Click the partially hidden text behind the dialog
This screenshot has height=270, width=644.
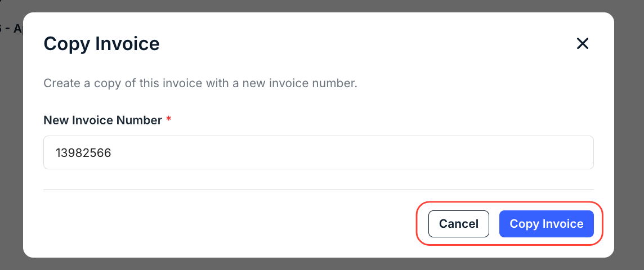tap(11, 28)
